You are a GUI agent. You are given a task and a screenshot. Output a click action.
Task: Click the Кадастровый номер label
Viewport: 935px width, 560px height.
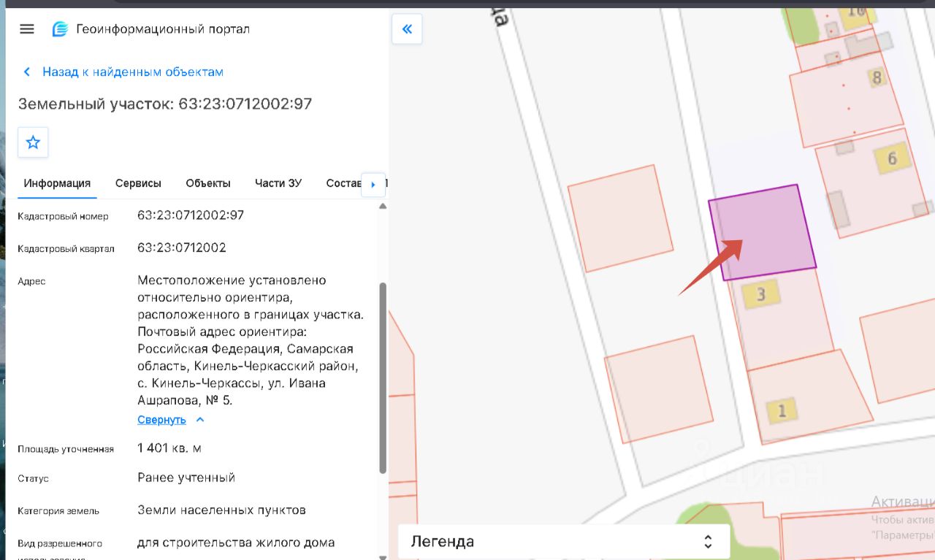click(63, 216)
